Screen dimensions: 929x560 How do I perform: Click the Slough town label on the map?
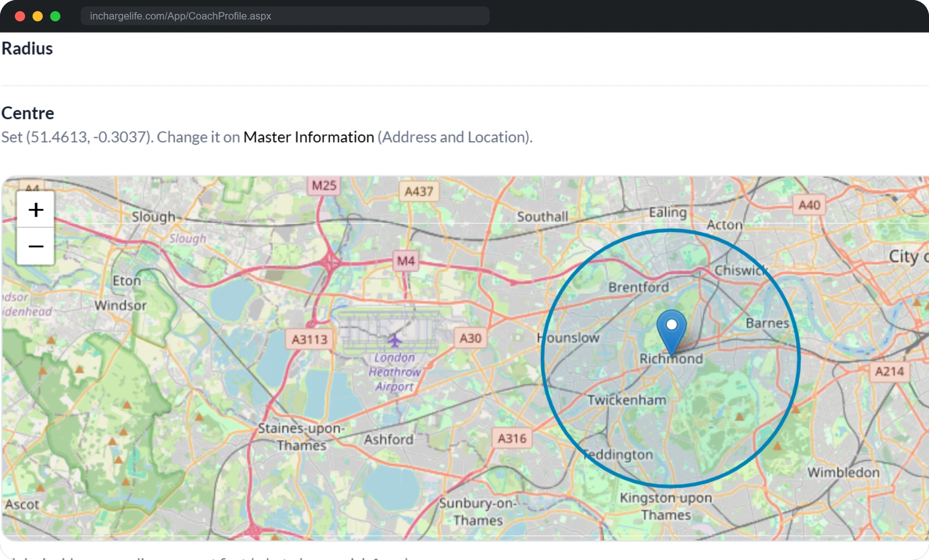pos(154,217)
